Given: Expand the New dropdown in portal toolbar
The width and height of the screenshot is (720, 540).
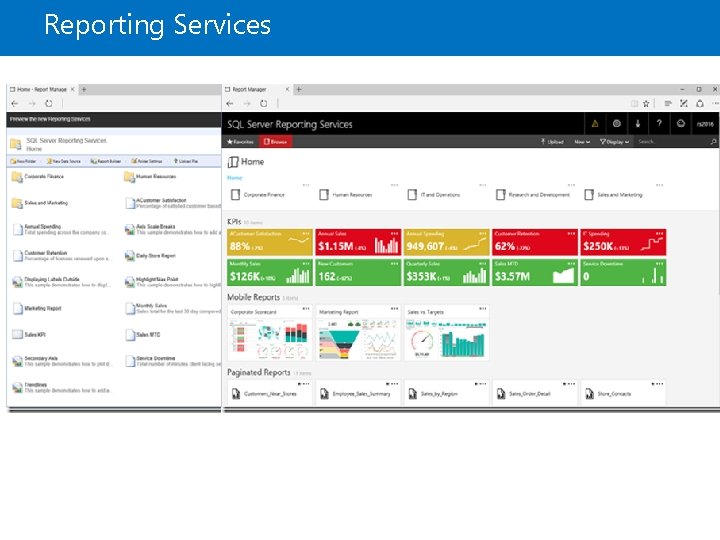Looking at the screenshot, I should click(x=582, y=142).
